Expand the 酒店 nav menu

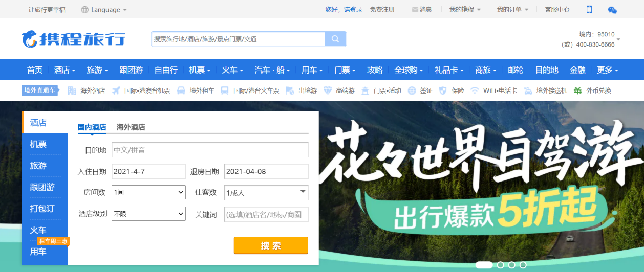[x=65, y=70]
